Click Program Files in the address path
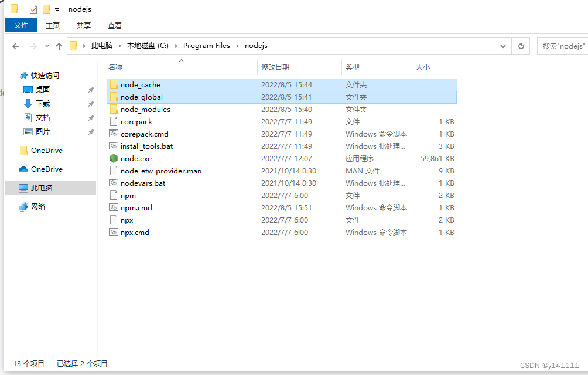The height and width of the screenshot is (375, 588). coord(207,46)
